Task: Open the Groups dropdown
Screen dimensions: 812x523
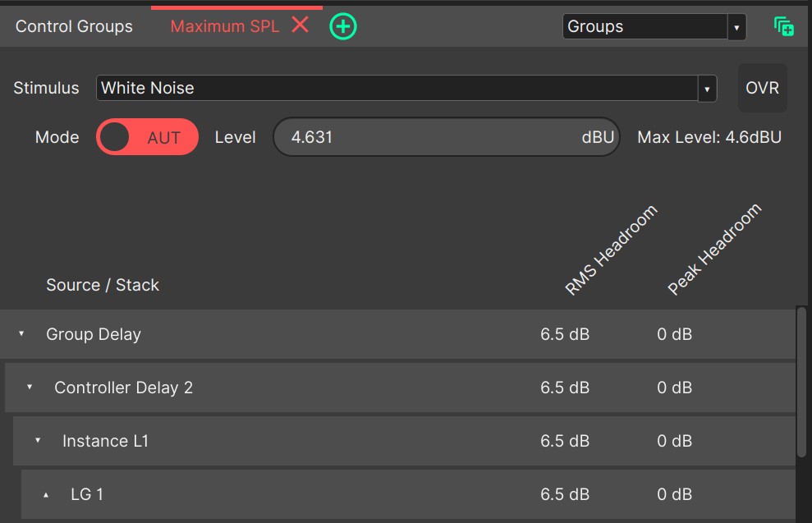Action: (654, 26)
